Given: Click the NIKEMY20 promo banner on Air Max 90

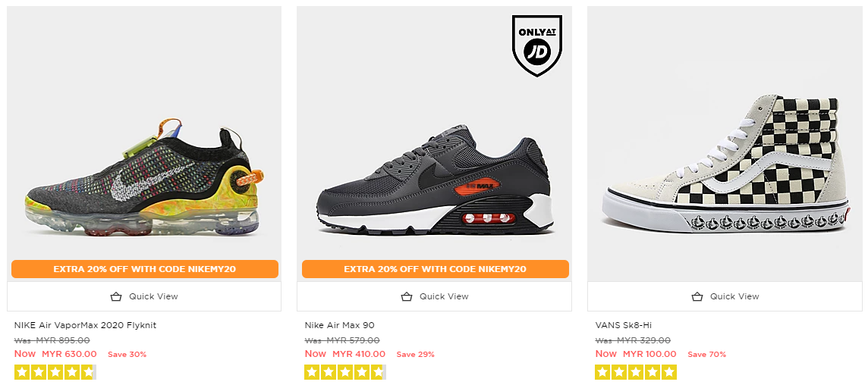Looking at the screenshot, I should [x=435, y=269].
